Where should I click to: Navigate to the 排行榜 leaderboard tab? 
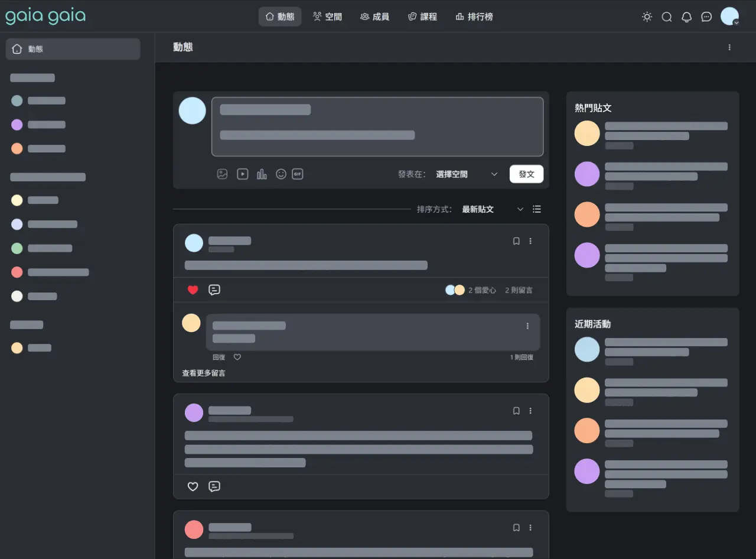(x=474, y=17)
